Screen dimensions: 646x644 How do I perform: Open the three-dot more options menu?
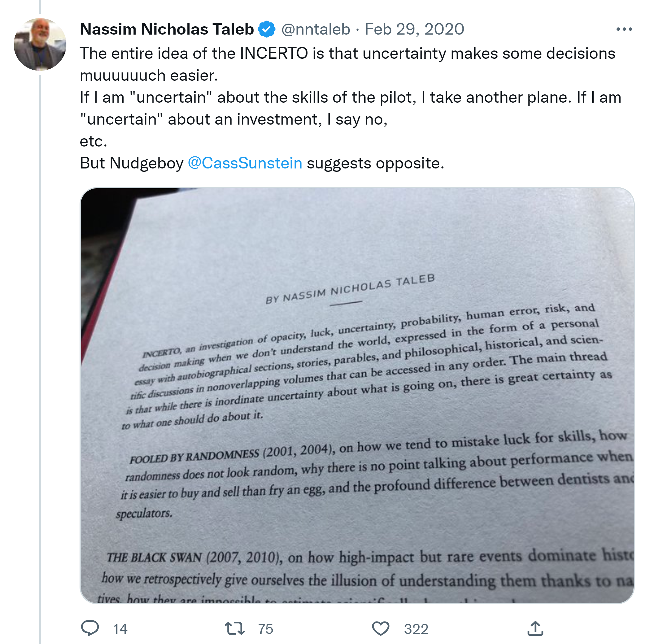pyautogui.click(x=624, y=29)
